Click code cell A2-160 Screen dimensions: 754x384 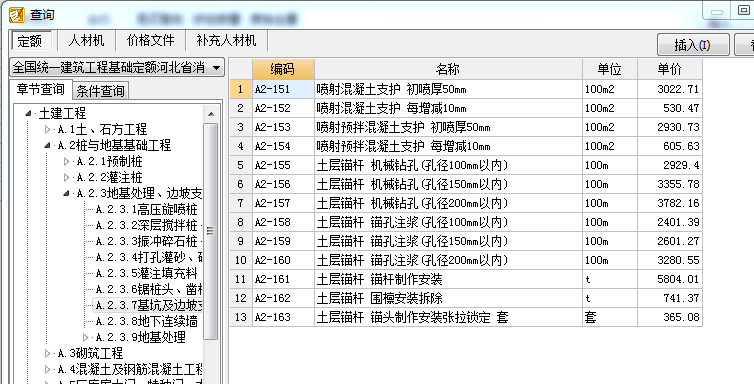[283, 260]
